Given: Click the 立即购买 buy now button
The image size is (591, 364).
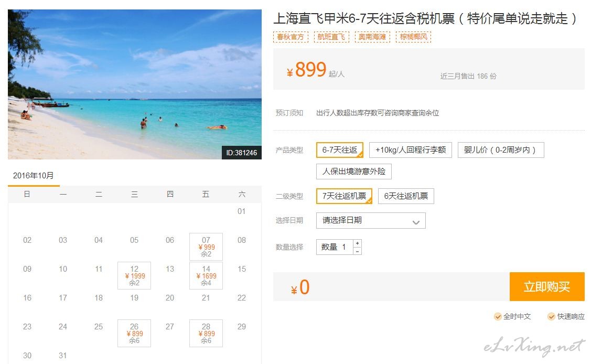Looking at the screenshot, I should click(x=547, y=287).
